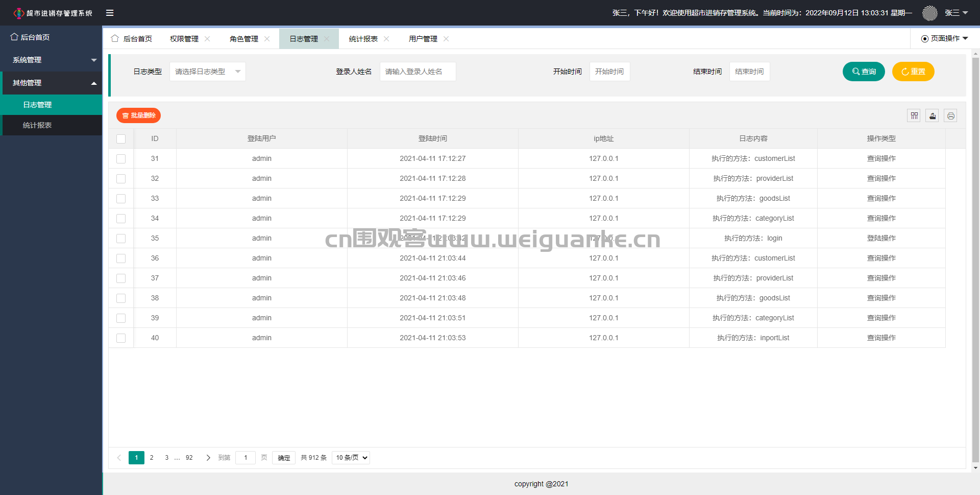Click the 日志内容 column header
The image size is (980, 495).
(753, 139)
